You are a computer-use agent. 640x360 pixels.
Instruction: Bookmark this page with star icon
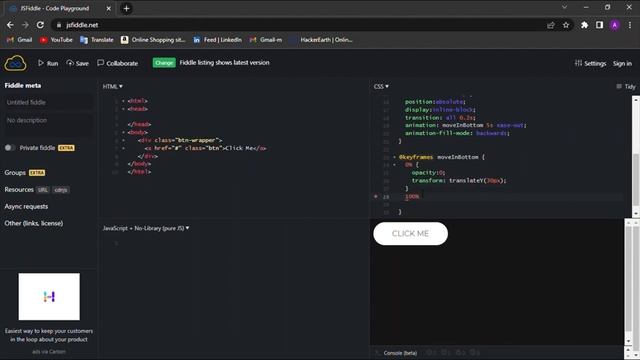point(566,25)
